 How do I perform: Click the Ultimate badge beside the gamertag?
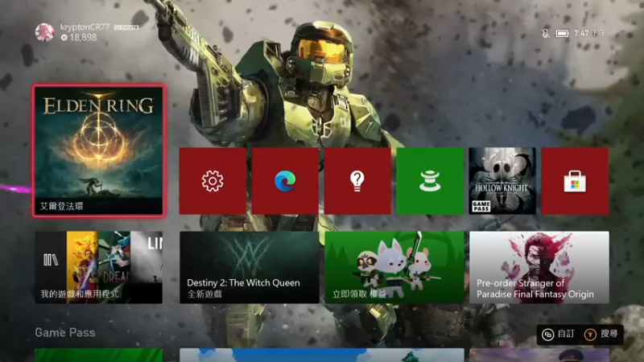(x=126, y=27)
